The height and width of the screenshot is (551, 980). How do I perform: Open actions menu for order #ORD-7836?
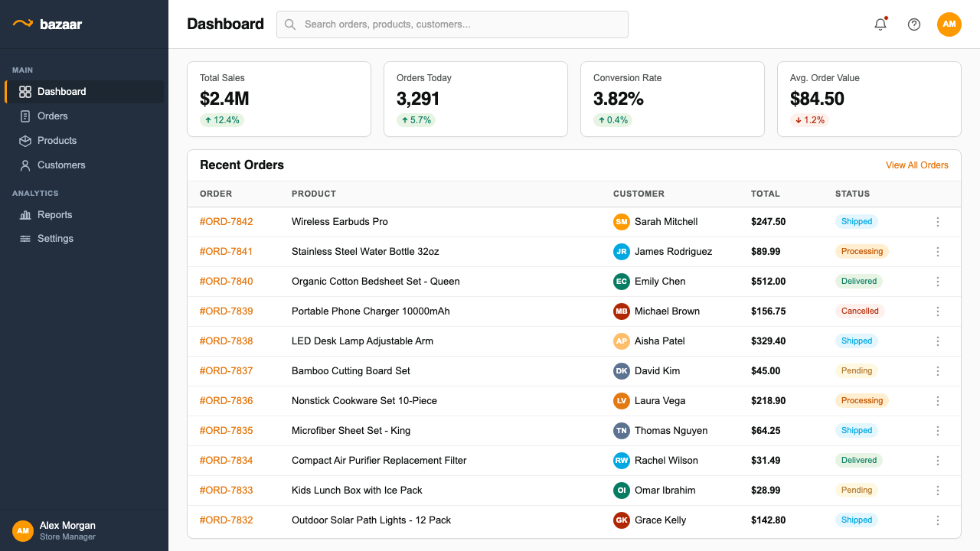coord(938,401)
